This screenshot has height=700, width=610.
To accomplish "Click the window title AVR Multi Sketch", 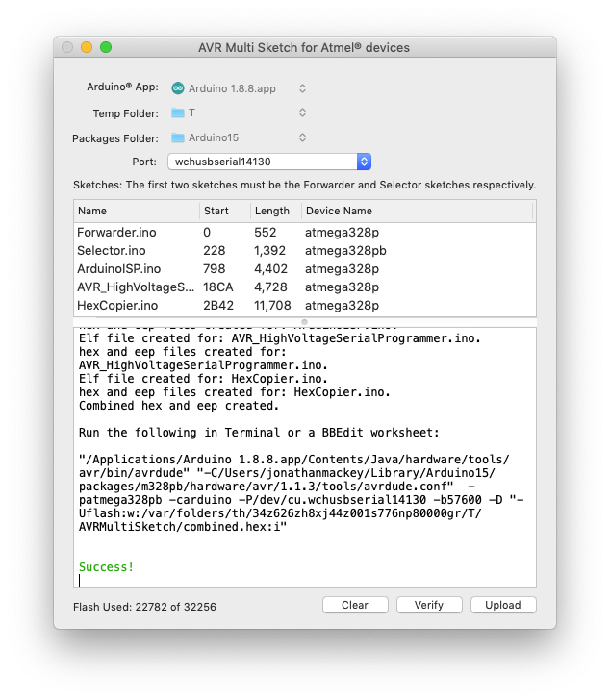I will pyautogui.click(x=304, y=48).
